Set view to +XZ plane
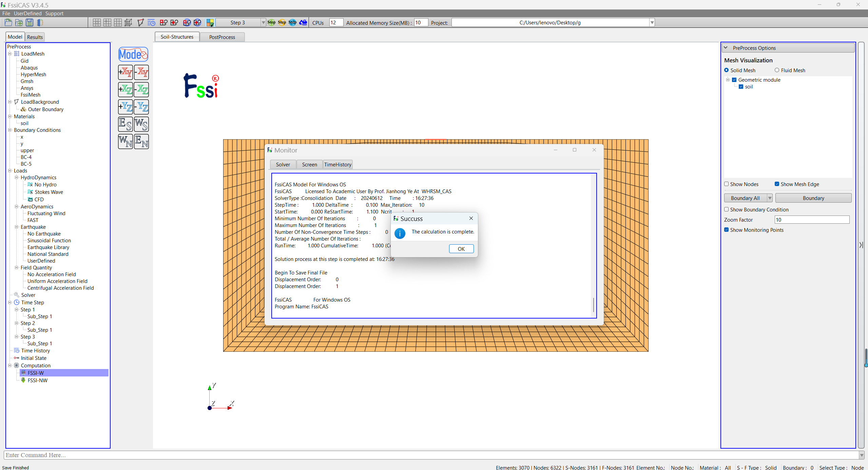Screen dimensions: 868x470 coord(126,89)
